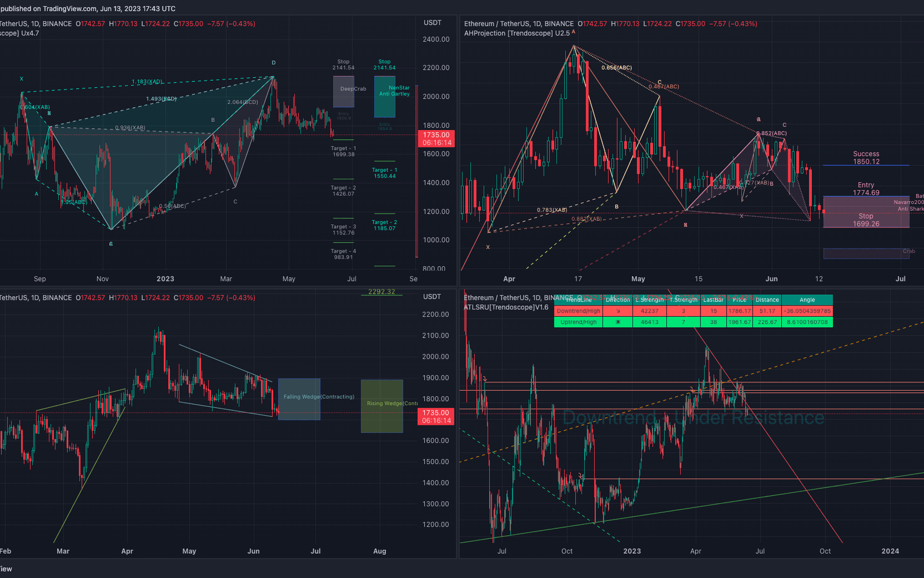Select the Falling Wedge(Contracting) pattern box
This screenshot has width=924, height=578.
tap(299, 399)
